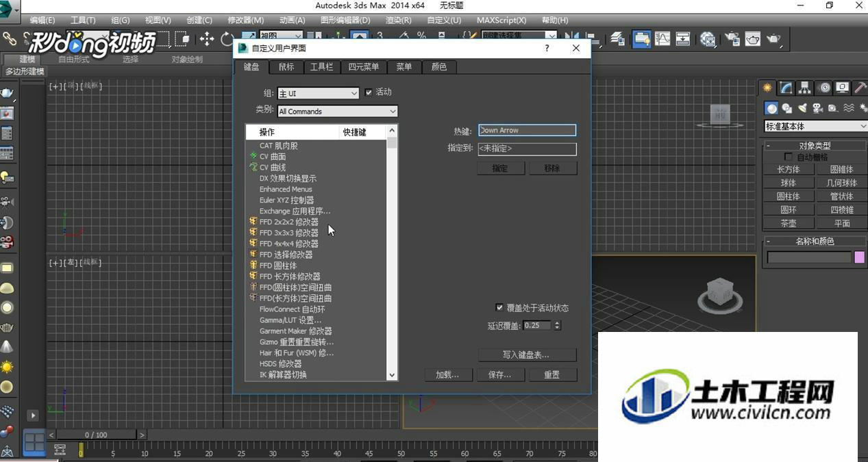
Task: Toggle the highlighted Ribbon panel icon
Action: [x=641, y=39]
